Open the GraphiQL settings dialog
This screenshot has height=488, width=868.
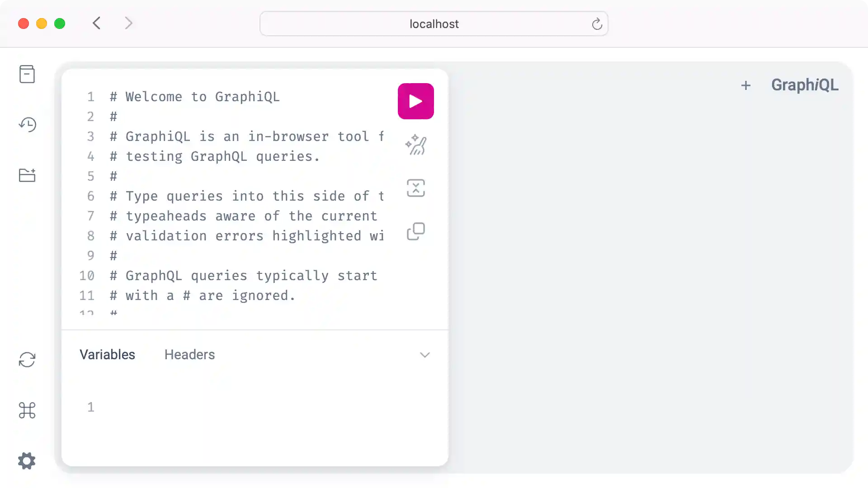(x=26, y=460)
